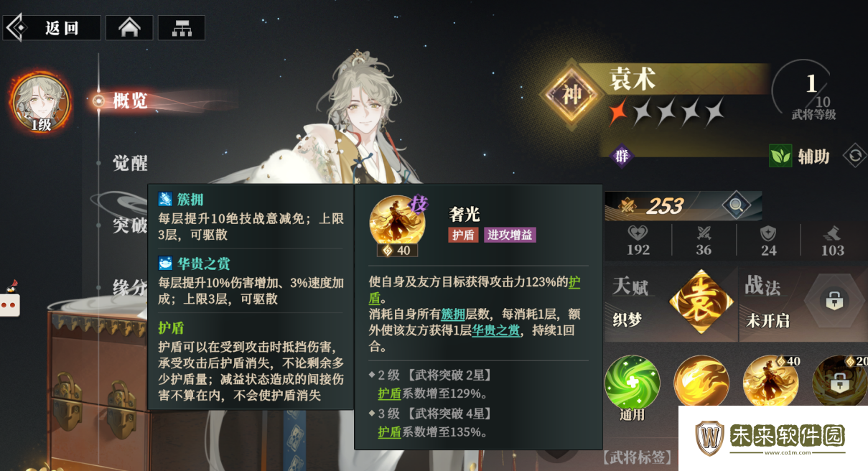The image size is (868, 471).
Task: Select the 袁 talent diamond emblem
Action: coord(697,302)
